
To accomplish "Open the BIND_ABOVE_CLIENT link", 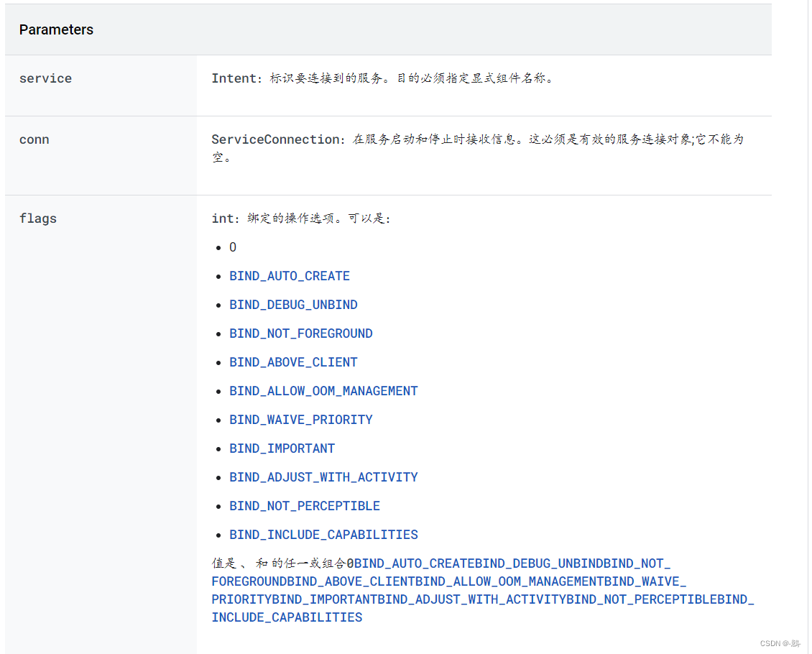I will [x=293, y=362].
